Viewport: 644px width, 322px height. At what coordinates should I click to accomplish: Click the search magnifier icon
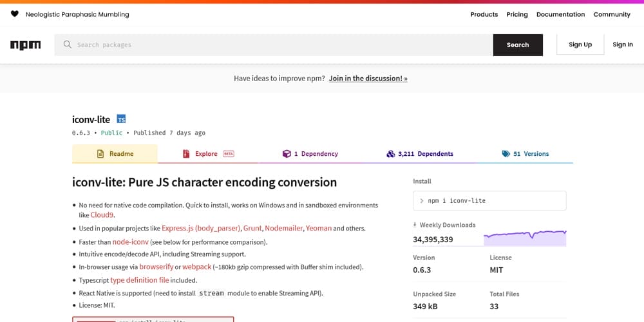(x=68, y=44)
